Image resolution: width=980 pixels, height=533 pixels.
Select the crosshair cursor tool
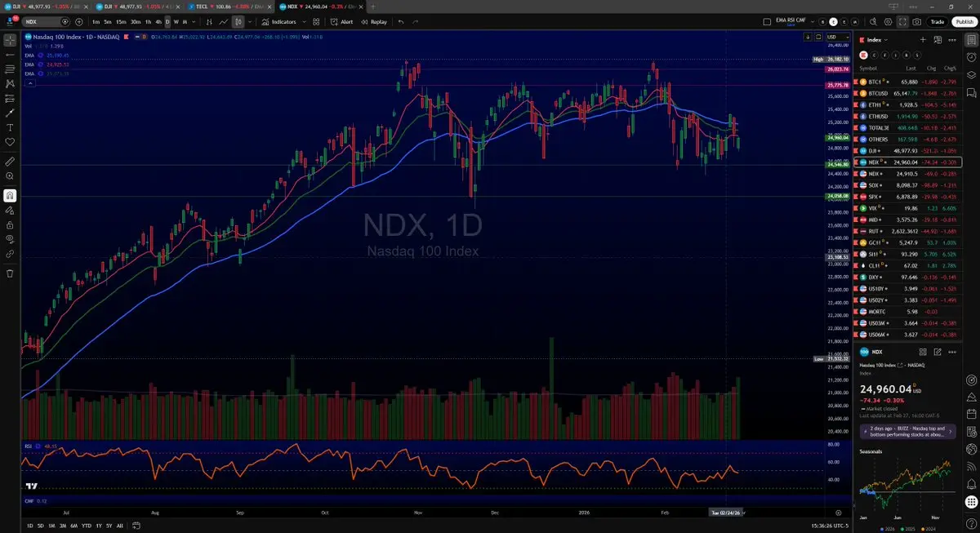(10, 39)
